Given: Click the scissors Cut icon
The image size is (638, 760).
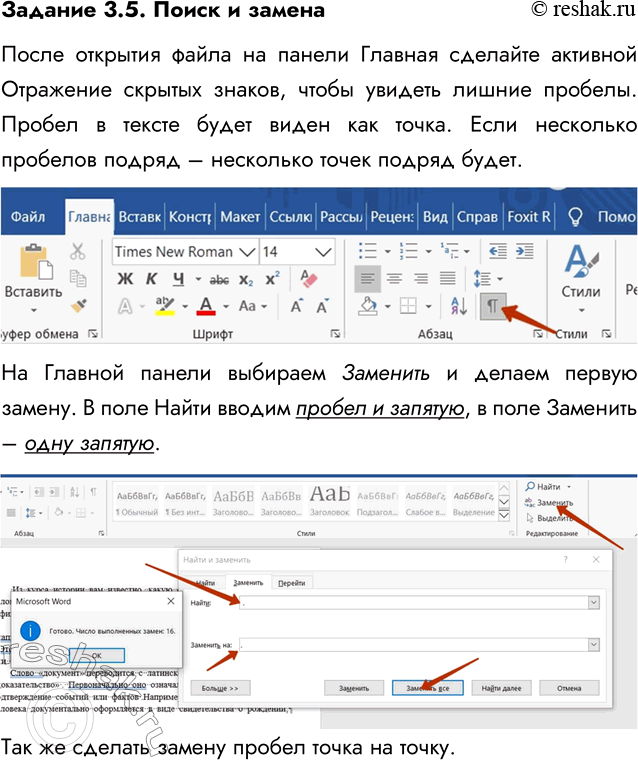Looking at the screenshot, I should (x=78, y=254).
